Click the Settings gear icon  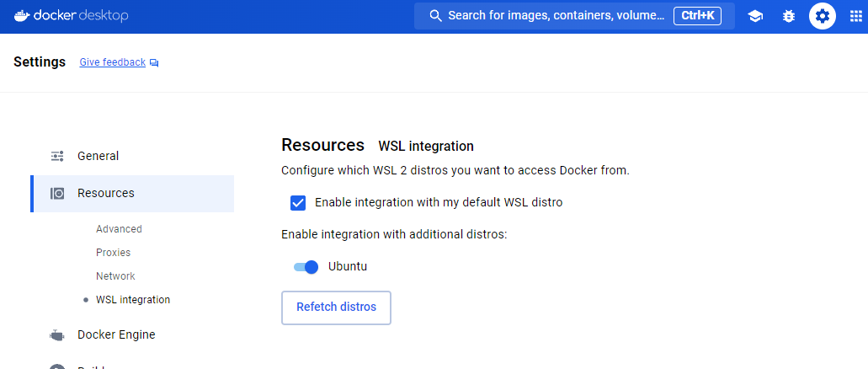(x=823, y=16)
